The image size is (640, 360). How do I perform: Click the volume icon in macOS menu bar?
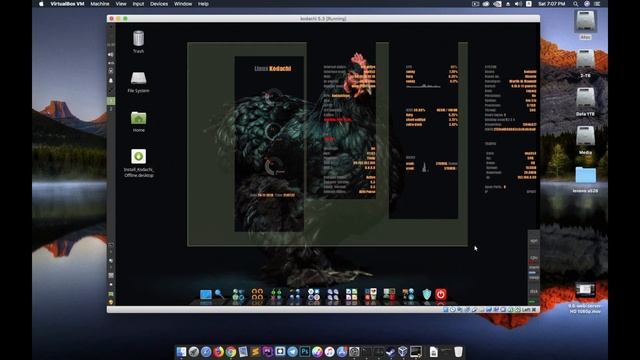click(x=518, y=4)
